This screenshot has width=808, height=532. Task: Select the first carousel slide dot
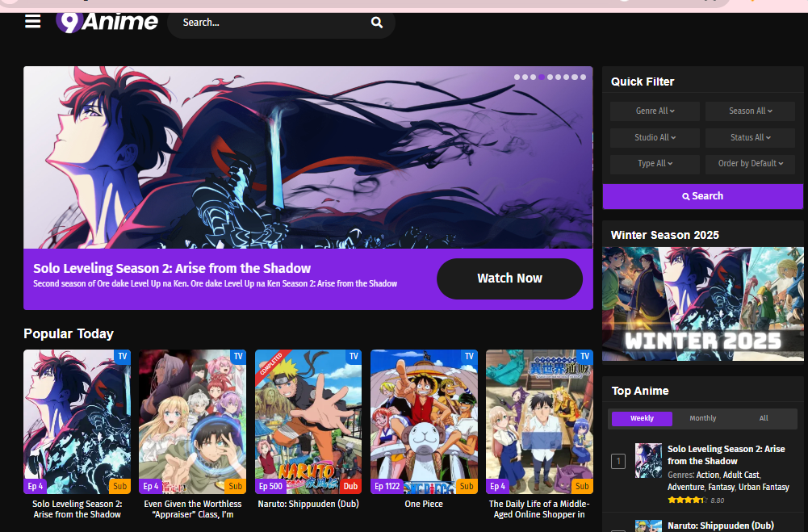(x=517, y=77)
